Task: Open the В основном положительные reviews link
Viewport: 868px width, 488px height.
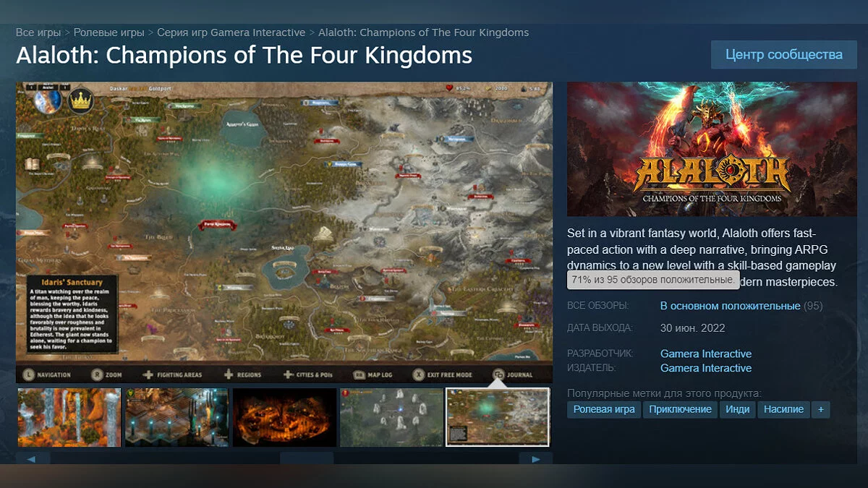Action: click(x=730, y=306)
